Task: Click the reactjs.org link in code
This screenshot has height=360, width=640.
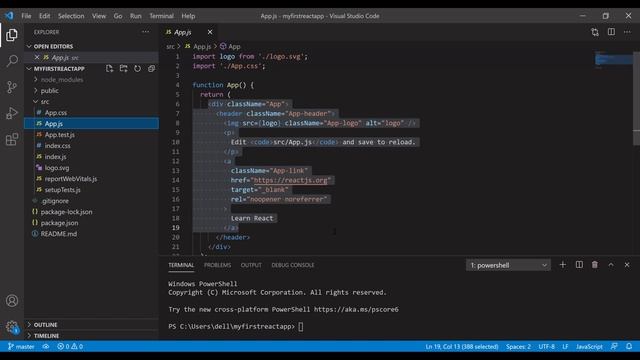Action: pos(291,180)
